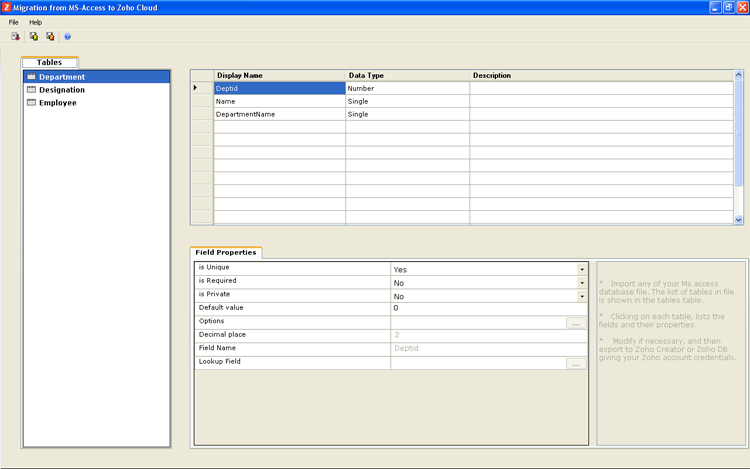Viewport: 750px width, 469px height.
Task: Expand the 'is Required' dropdown
Action: tap(581, 283)
